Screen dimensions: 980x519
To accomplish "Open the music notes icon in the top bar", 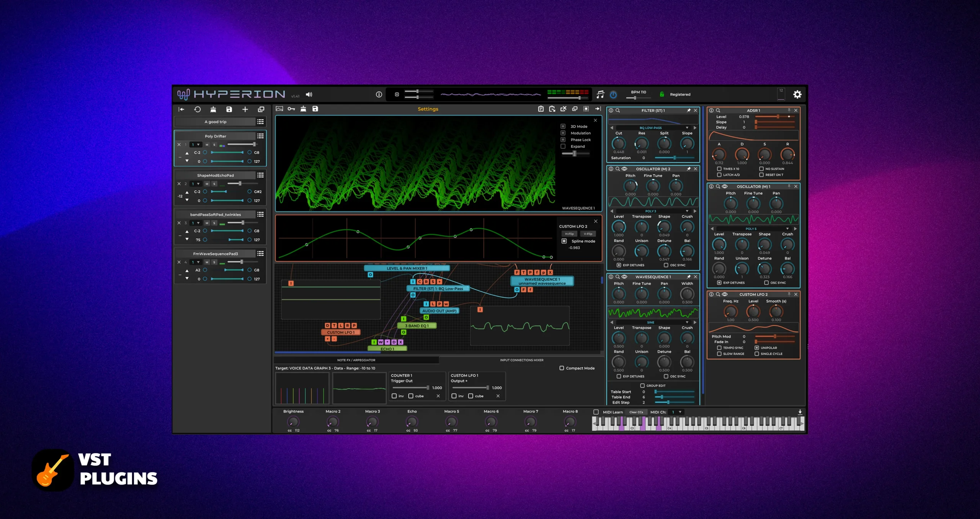I will (600, 94).
